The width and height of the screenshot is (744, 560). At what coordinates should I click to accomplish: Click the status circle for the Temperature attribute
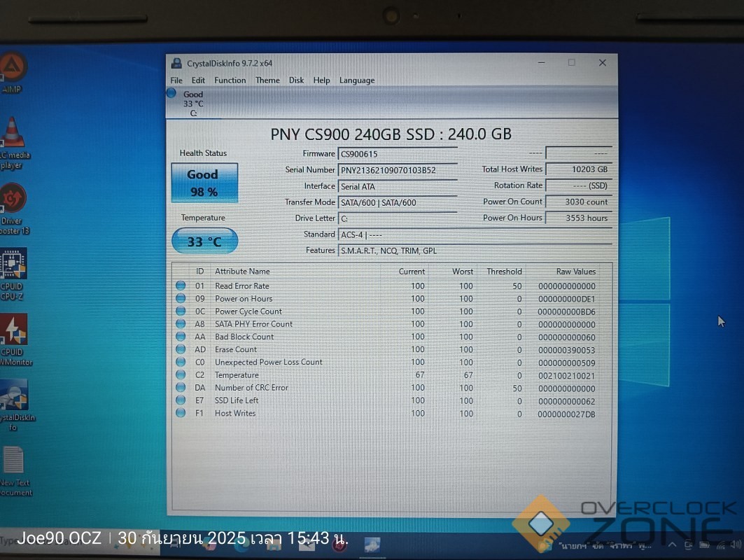coord(181,374)
